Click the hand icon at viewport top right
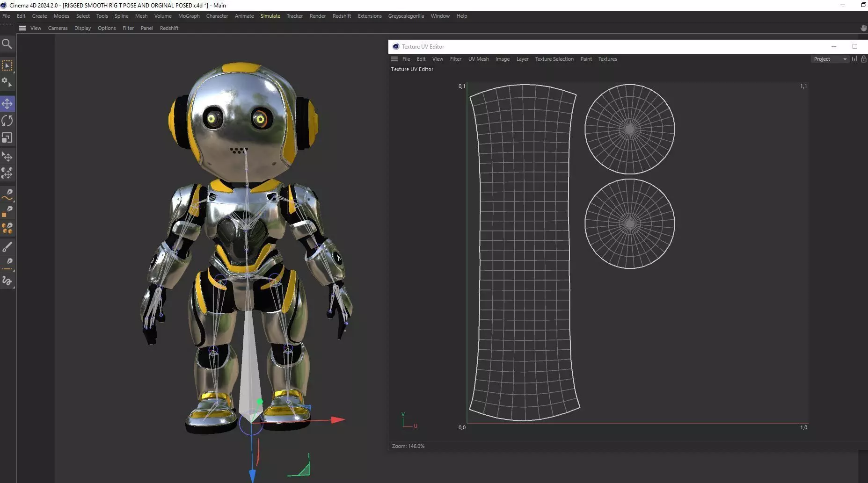Image resolution: width=868 pixels, height=483 pixels. (863, 28)
